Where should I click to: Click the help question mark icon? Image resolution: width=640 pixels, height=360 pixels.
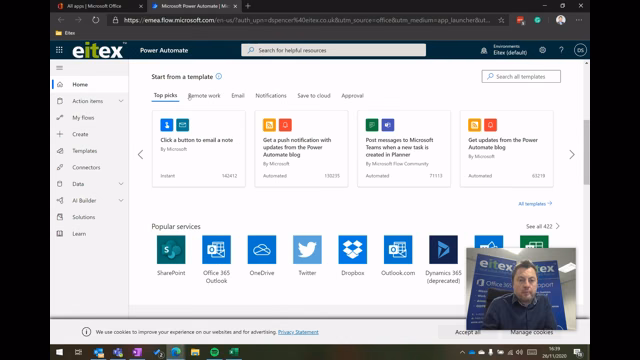click(x=561, y=50)
